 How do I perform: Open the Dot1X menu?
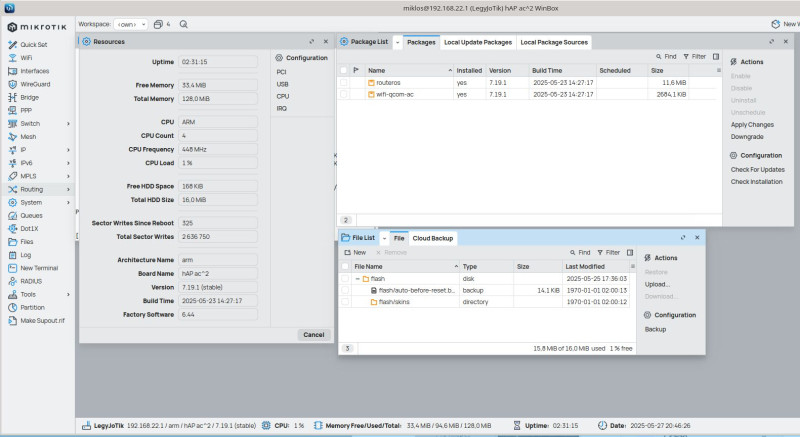(29, 229)
